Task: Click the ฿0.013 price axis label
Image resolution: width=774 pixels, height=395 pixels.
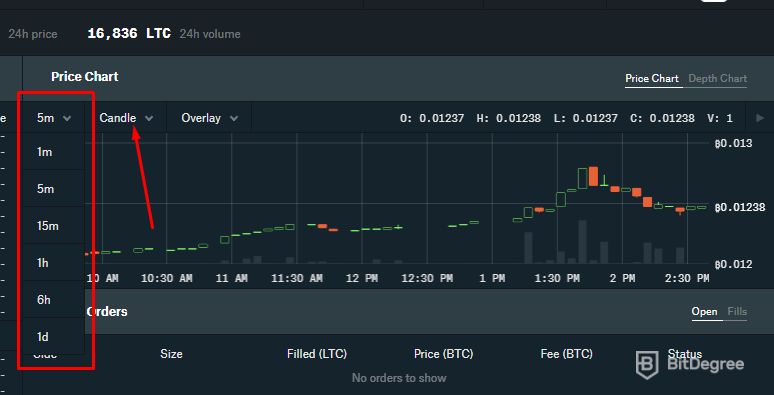Action: [734, 144]
